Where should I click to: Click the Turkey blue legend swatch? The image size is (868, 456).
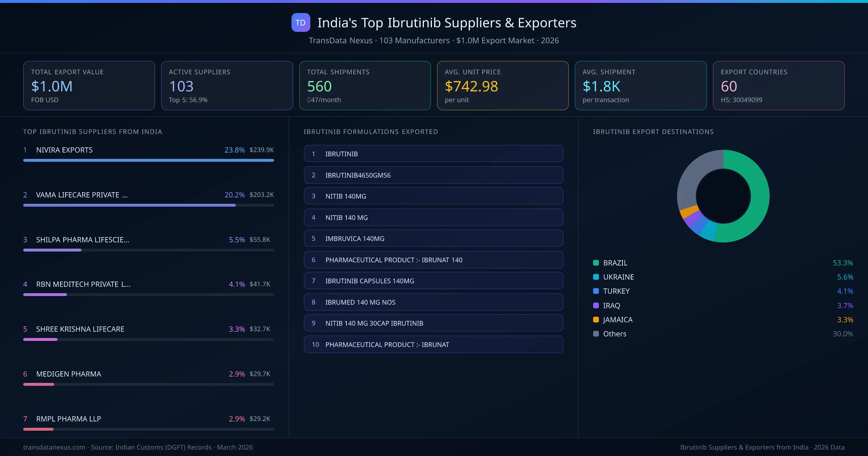tap(596, 291)
